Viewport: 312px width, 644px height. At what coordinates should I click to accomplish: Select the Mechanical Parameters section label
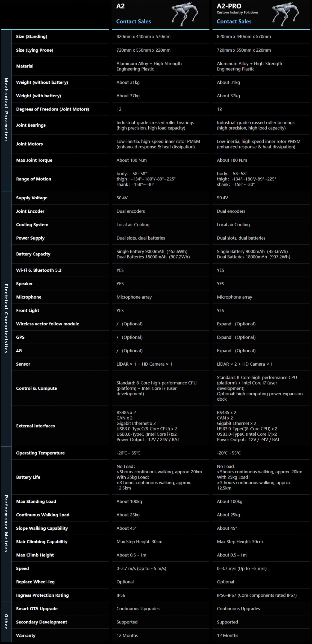[x=6, y=110]
